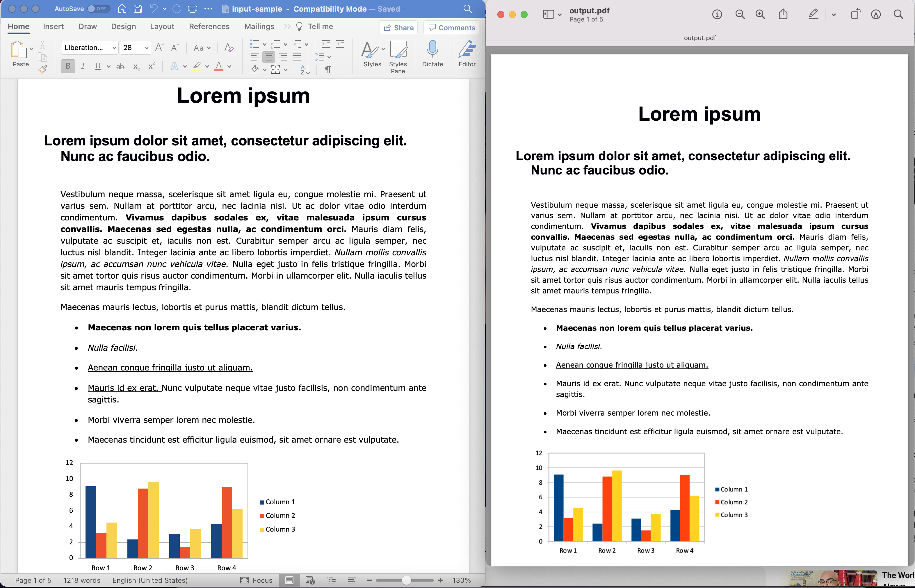The image size is (915, 588).
Task: Align text left
Action: tap(254, 57)
